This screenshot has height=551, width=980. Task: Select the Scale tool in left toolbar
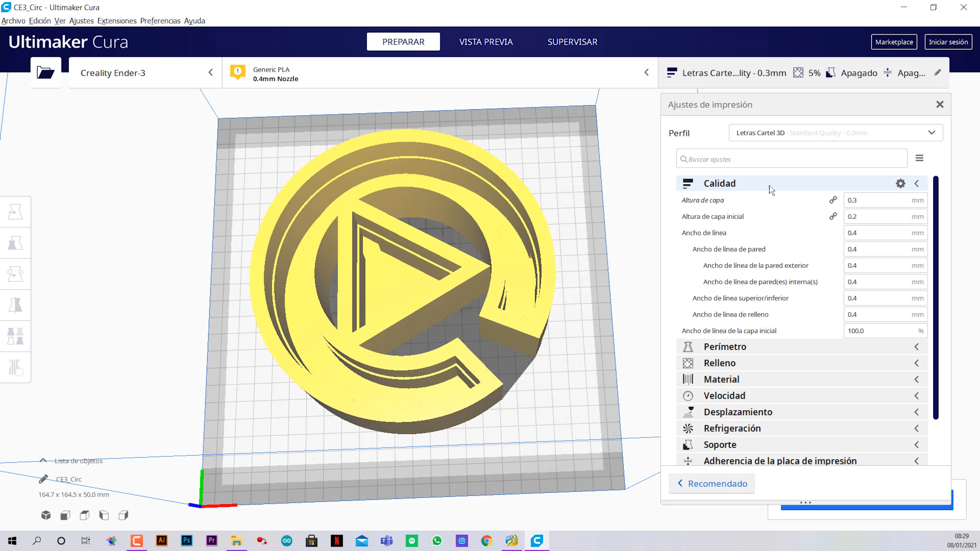pyautogui.click(x=15, y=243)
